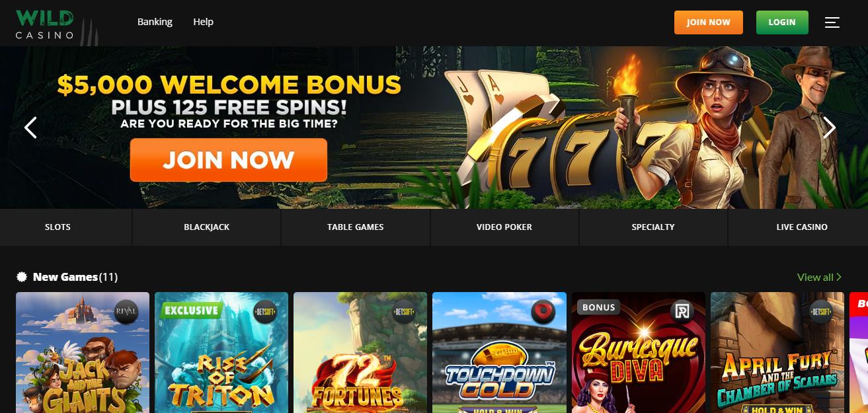The image size is (868, 413).
Task: Open the Help menu item
Action: coord(203,22)
